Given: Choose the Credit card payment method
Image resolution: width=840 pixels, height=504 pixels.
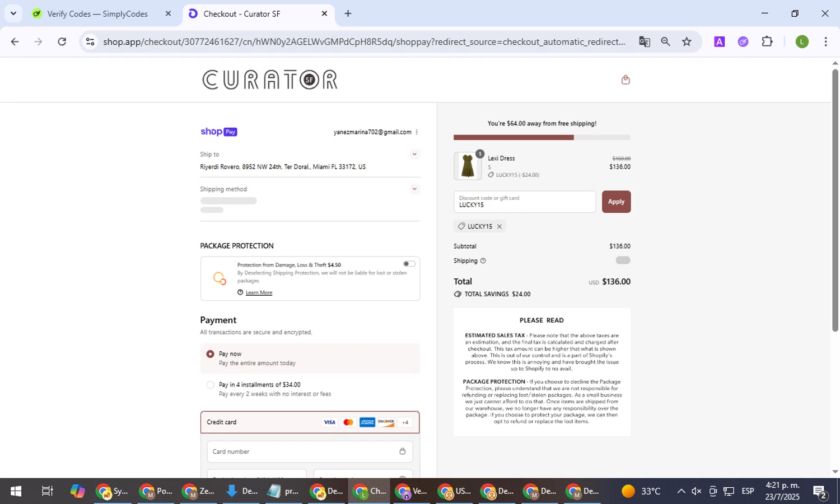Looking at the screenshot, I should pos(310,422).
